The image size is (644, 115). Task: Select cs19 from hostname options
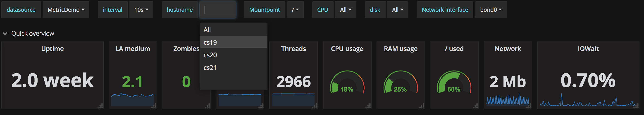click(x=210, y=42)
